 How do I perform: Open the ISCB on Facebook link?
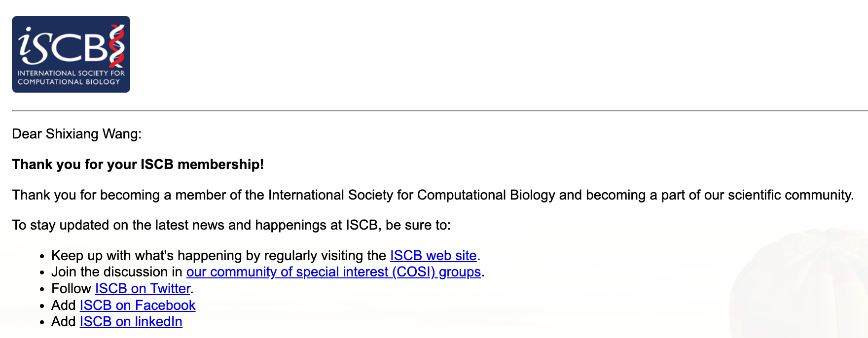[x=138, y=305]
